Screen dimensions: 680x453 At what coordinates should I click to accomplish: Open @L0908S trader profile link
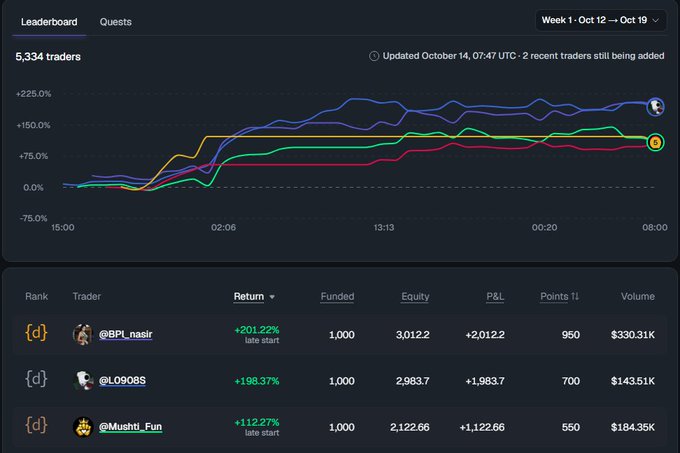(x=122, y=381)
